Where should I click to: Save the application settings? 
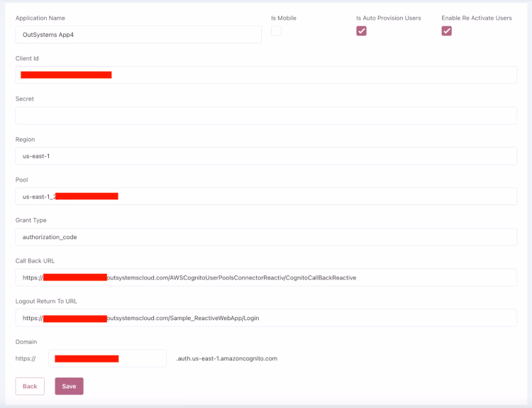[70, 386]
